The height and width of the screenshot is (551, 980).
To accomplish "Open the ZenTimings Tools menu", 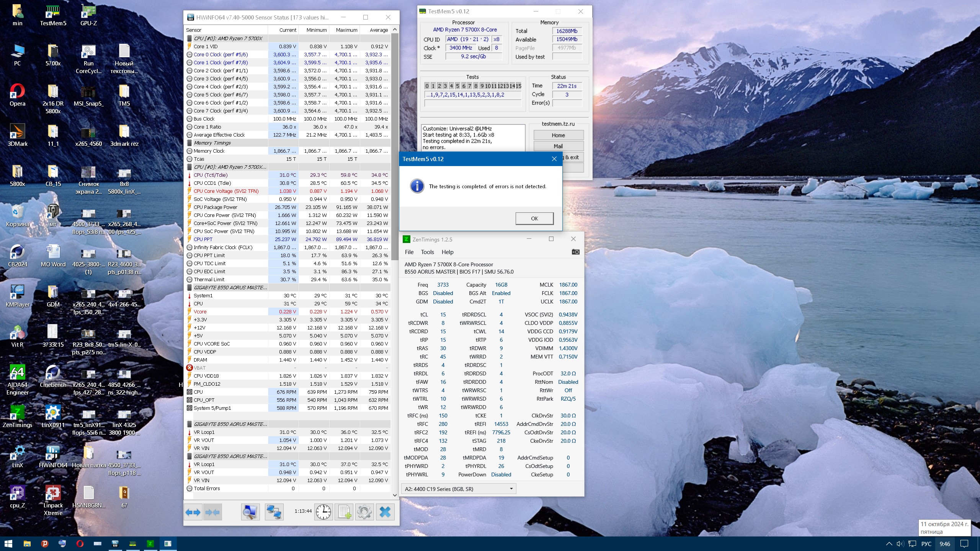I will pyautogui.click(x=427, y=252).
